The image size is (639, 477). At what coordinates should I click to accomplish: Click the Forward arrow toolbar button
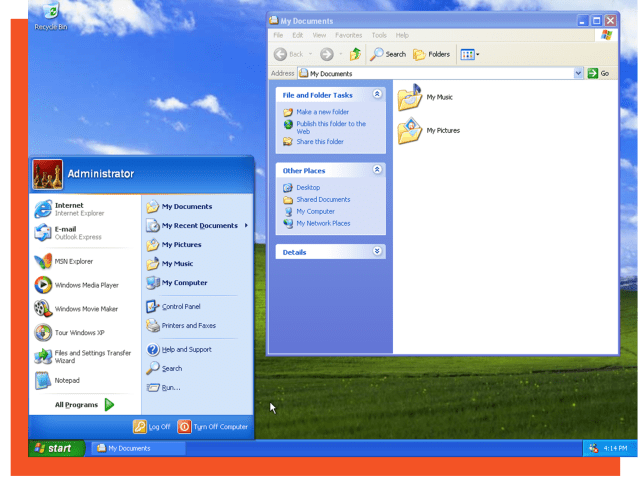[x=327, y=54]
